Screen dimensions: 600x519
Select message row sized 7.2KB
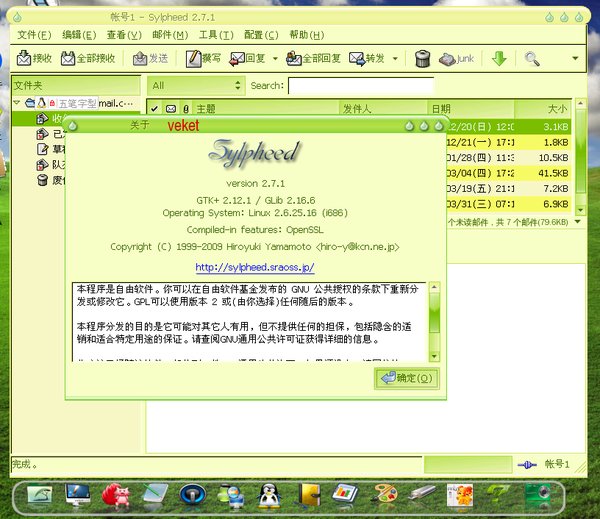point(509,188)
